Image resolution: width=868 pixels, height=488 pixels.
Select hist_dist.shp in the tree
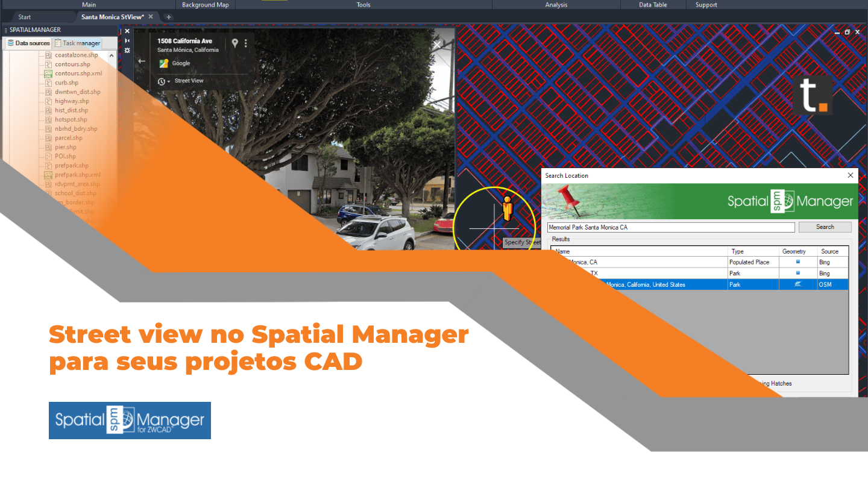71,110
